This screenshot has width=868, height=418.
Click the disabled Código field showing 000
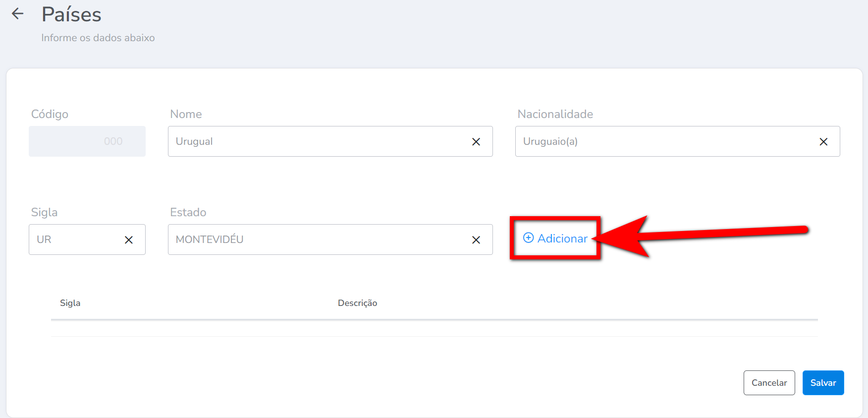click(x=87, y=142)
